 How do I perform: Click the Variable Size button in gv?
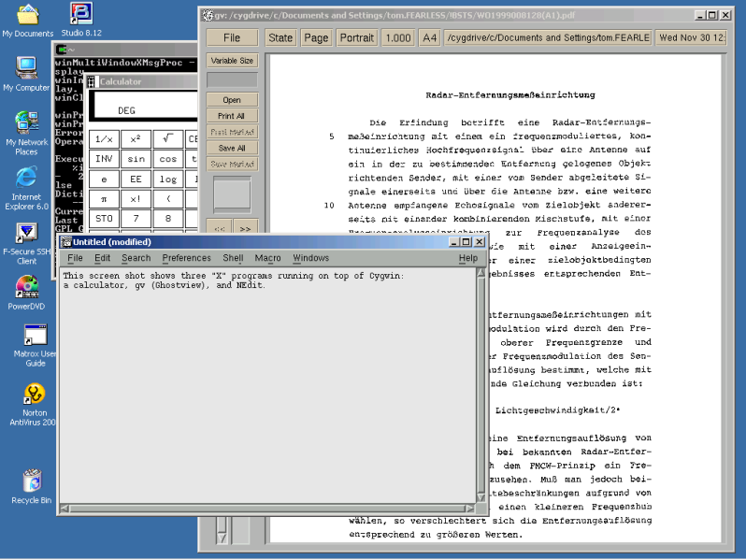pos(232,61)
